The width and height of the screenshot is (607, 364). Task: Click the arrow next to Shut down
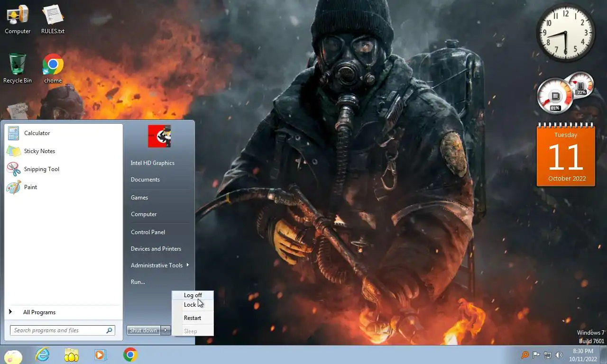[x=166, y=330]
